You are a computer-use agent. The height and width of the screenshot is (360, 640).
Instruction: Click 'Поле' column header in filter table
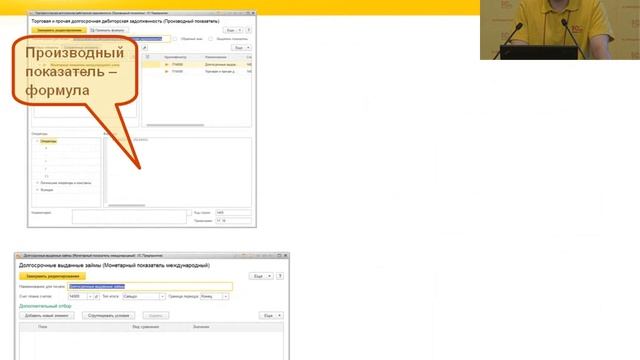(42, 327)
